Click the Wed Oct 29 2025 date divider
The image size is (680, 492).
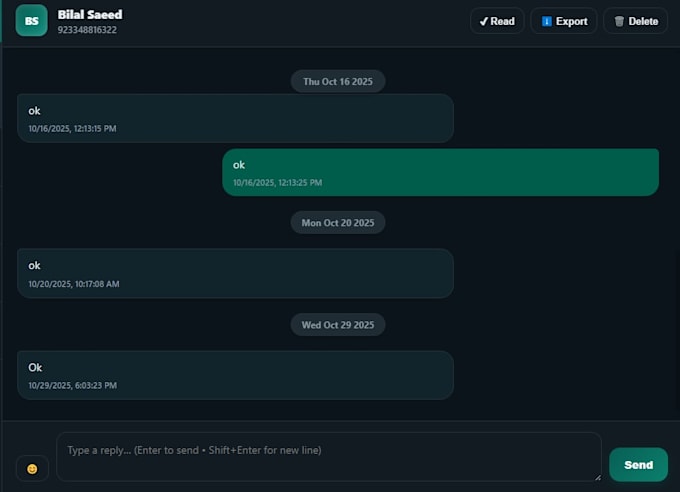(x=338, y=325)
